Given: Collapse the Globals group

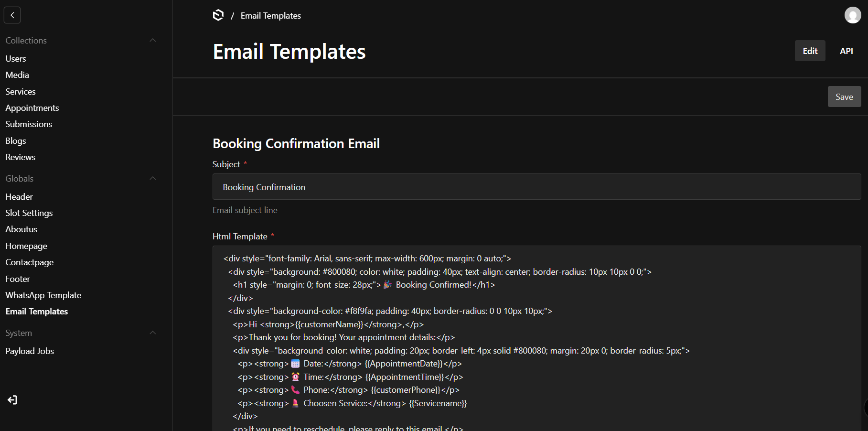Looking at the screenshot, I should pyautogui.click(x=153, y=179).
